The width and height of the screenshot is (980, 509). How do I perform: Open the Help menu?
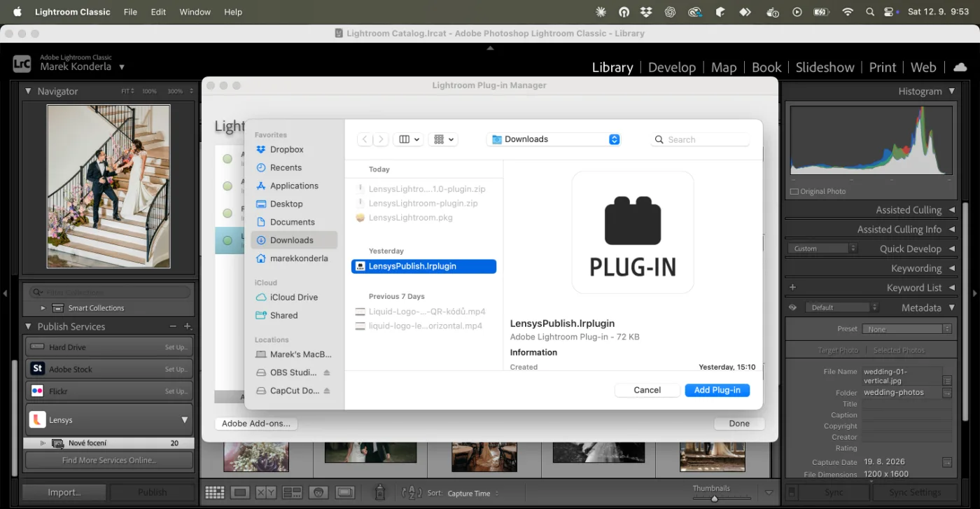point(233,12)
